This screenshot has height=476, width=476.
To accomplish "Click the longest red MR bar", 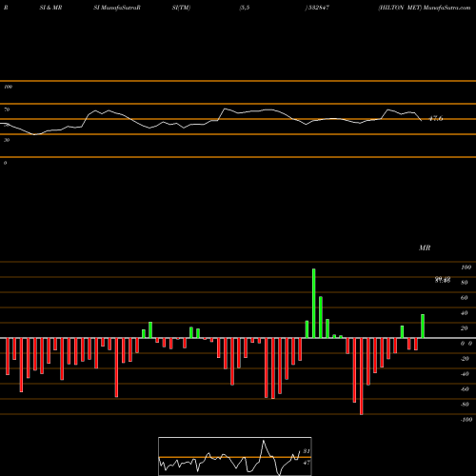I will coord(362,376).
